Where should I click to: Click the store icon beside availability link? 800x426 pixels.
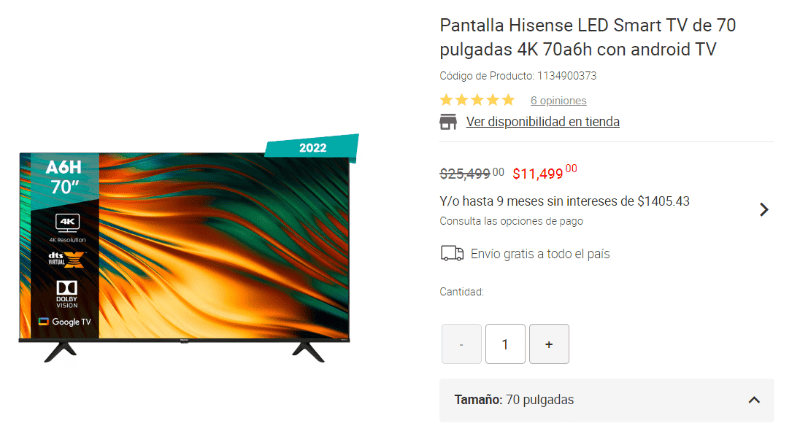pyautogui.click(x=448, y=122)
